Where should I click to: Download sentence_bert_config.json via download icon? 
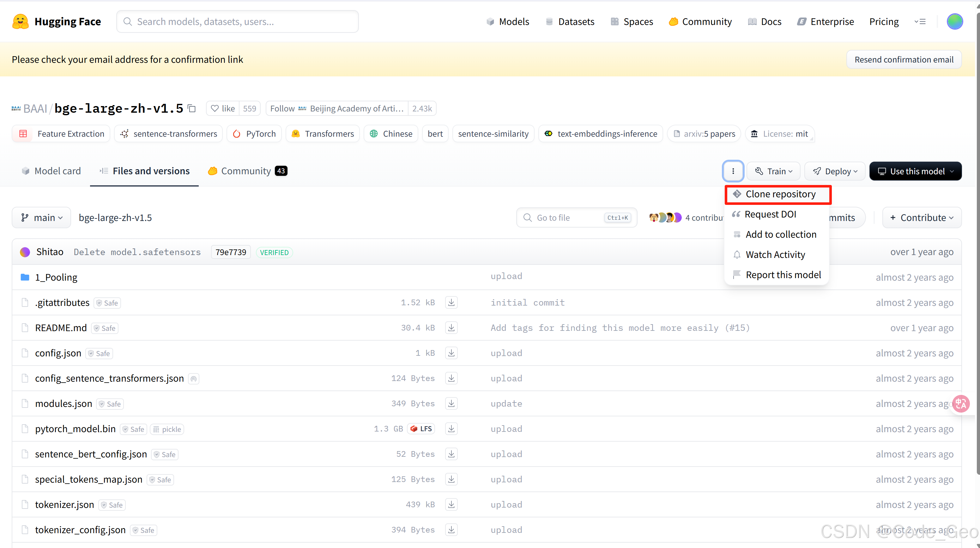tap(451, 454)
